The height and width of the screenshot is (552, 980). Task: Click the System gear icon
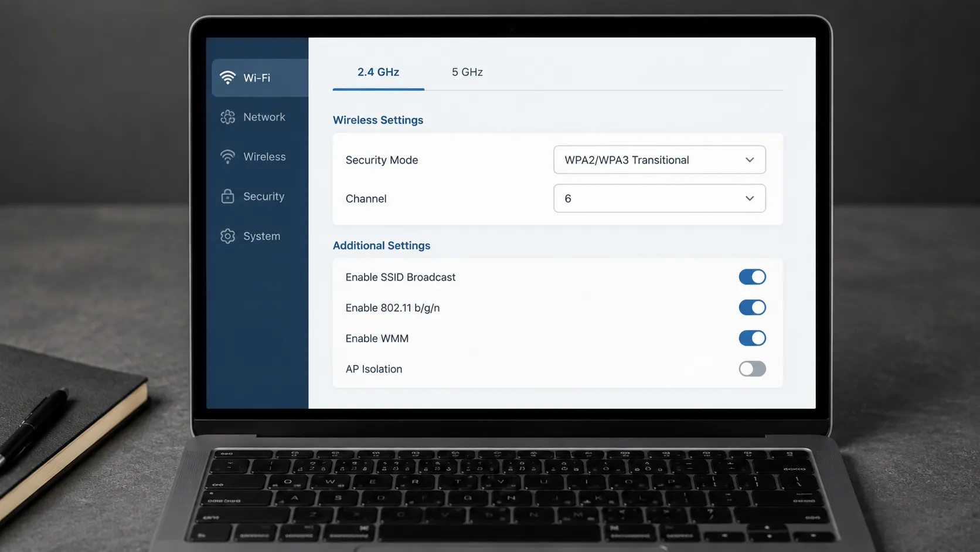[227, 236]
